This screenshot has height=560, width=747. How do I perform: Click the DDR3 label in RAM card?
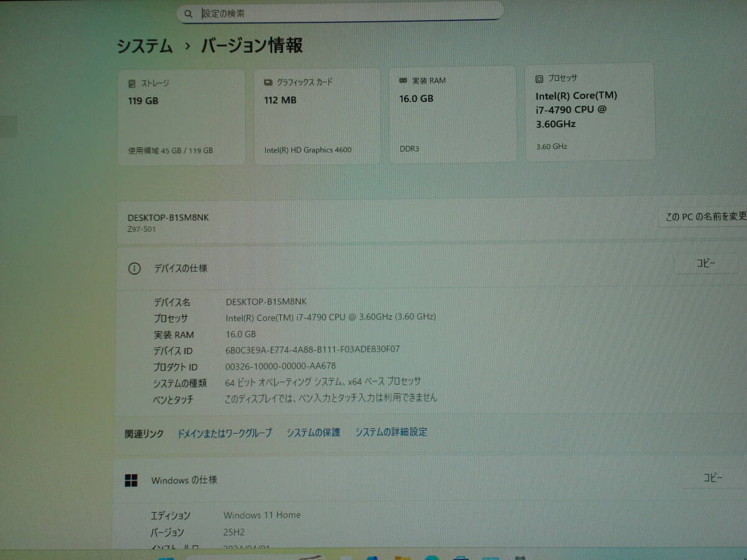tap(409, 149)
